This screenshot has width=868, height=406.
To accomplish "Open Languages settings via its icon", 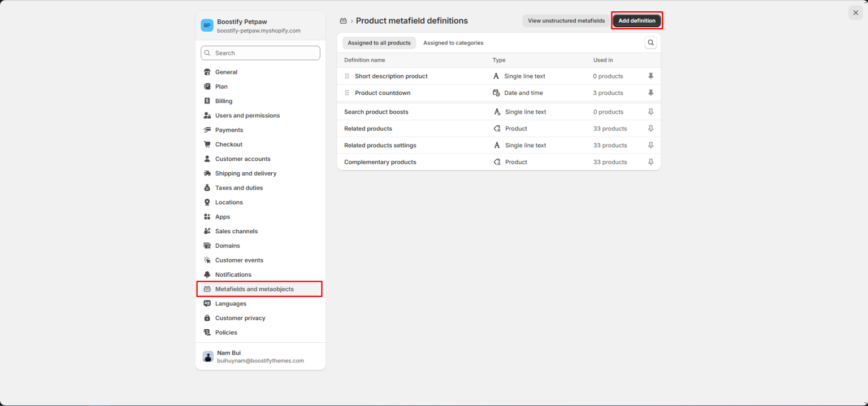I will point(207,303).
